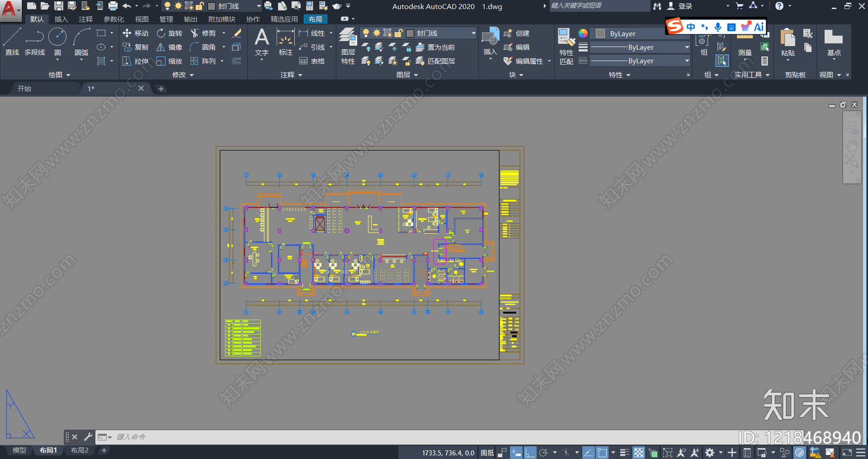Screen dimensions: 868x459
Task: Click the erase tool icon in 修改 panel
Action: (237, 33)
